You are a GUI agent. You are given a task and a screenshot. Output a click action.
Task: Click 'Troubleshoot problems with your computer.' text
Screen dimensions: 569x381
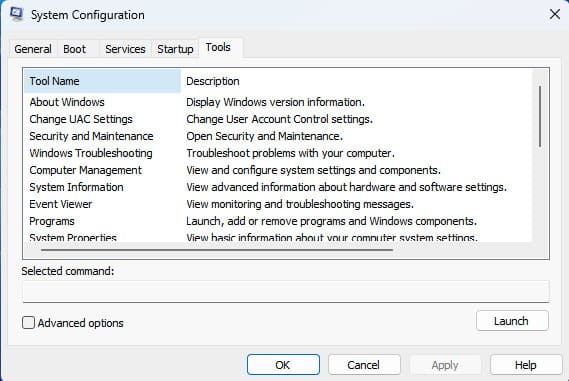290,153
